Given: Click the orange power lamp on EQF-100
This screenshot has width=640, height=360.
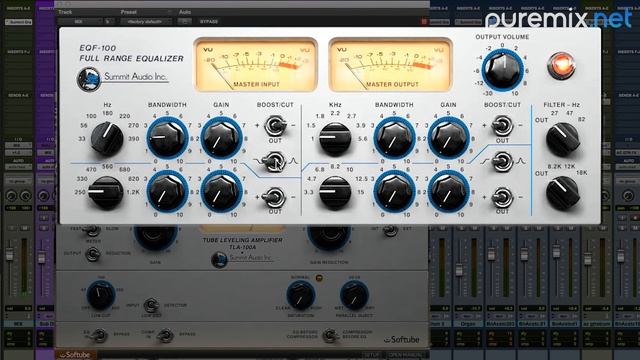Looking at the screenshot, I should pyautogui.click(x=561, y=65).
